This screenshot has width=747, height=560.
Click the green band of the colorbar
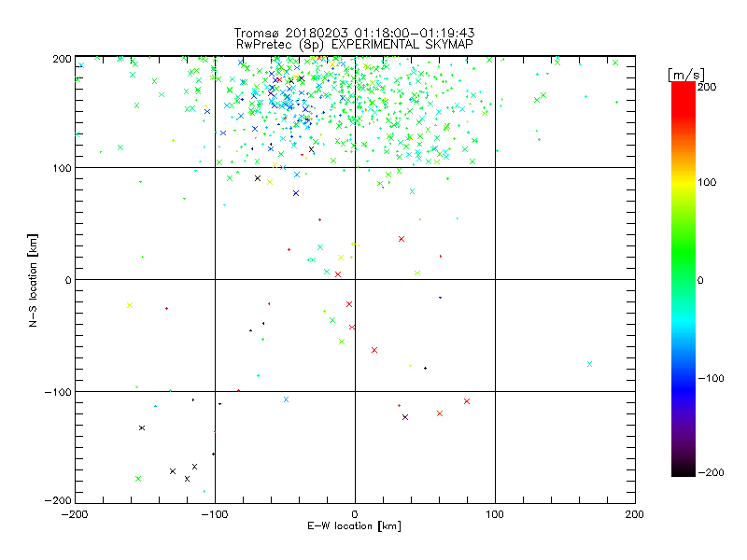pyautogui.click(x=684, y=250)
